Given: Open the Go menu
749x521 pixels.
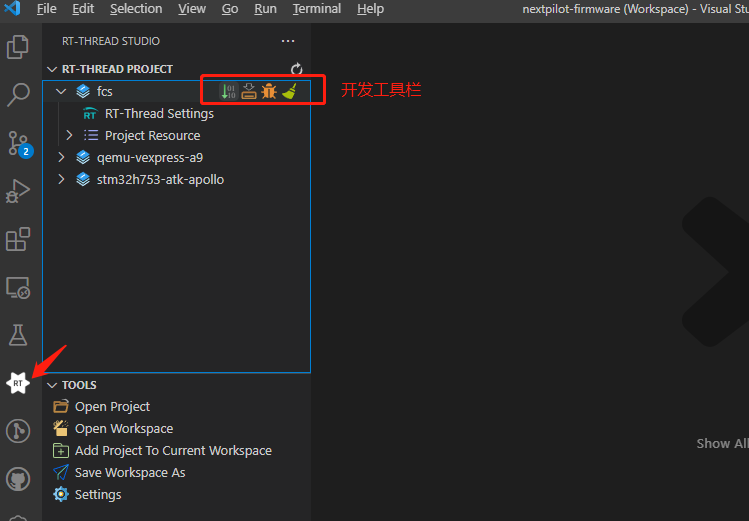Looking at the screenshot, I should (230, 9).
